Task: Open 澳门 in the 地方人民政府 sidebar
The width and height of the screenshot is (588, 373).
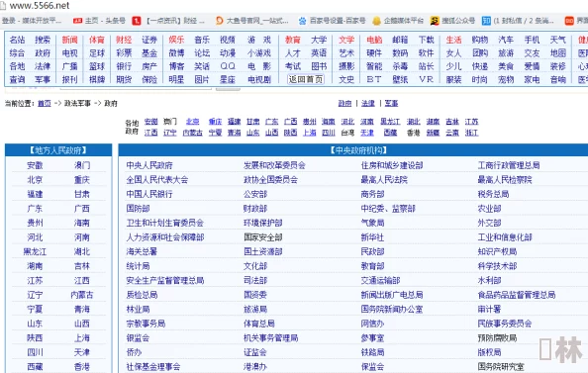Action: tap(82, 165)
